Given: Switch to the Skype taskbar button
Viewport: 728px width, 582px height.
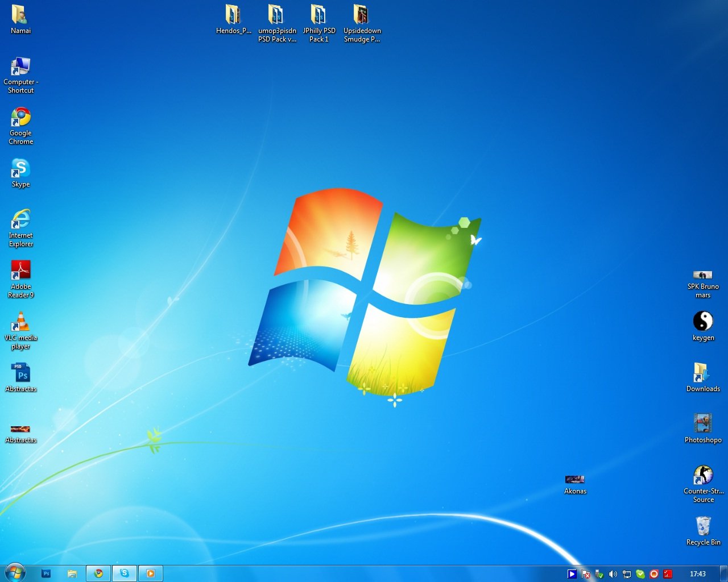Looking at the screenshot, I should click(x=125, y=573).
